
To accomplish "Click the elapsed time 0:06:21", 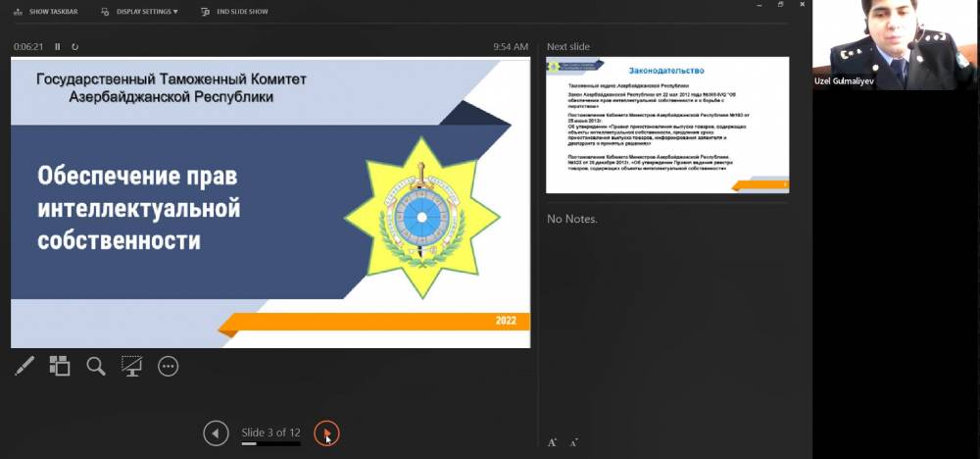I will 28,46.
